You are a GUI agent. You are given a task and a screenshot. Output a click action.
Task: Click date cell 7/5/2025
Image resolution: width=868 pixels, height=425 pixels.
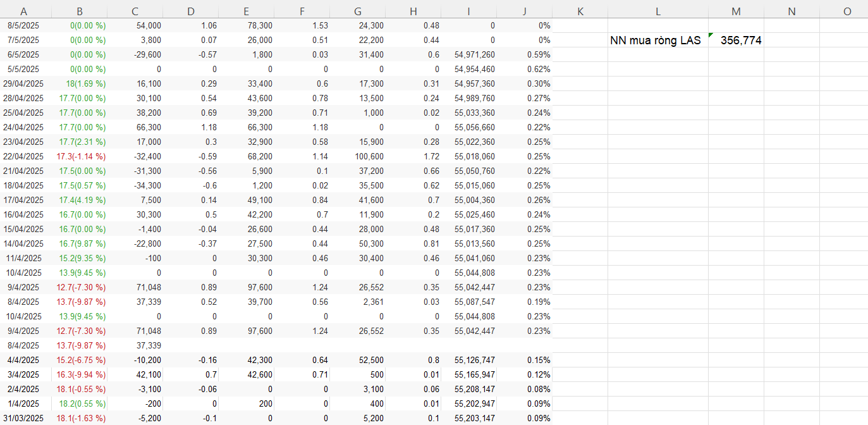tap(23, 40)
